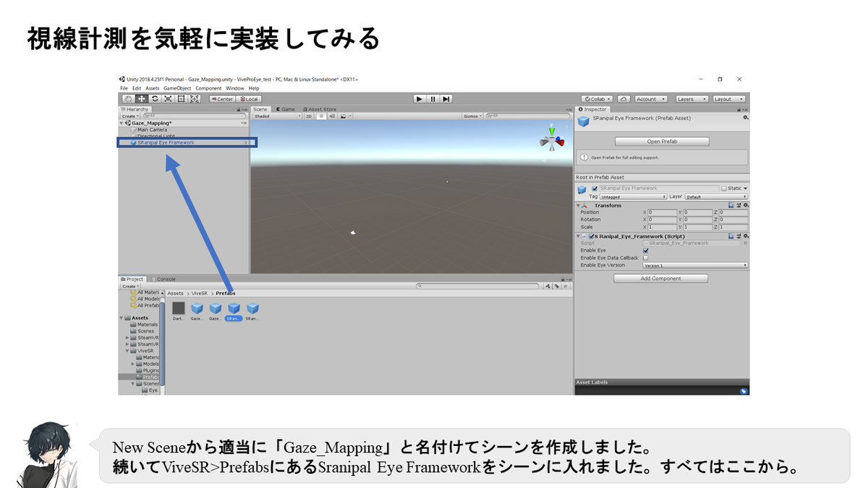The width and height of the screenshot is (868, 488).
Task: Toggle the Hierarchy panel lock
Action: click(x=239, y=109)
